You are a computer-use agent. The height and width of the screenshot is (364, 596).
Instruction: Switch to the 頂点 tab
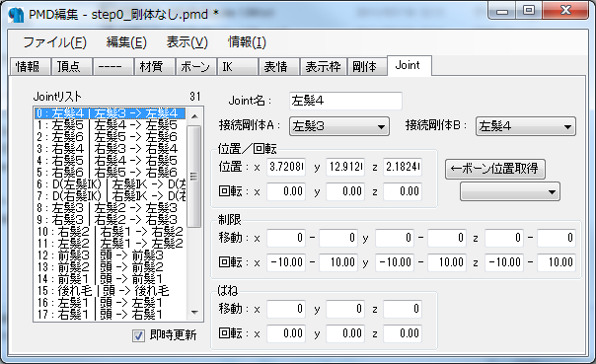point(71,67)
